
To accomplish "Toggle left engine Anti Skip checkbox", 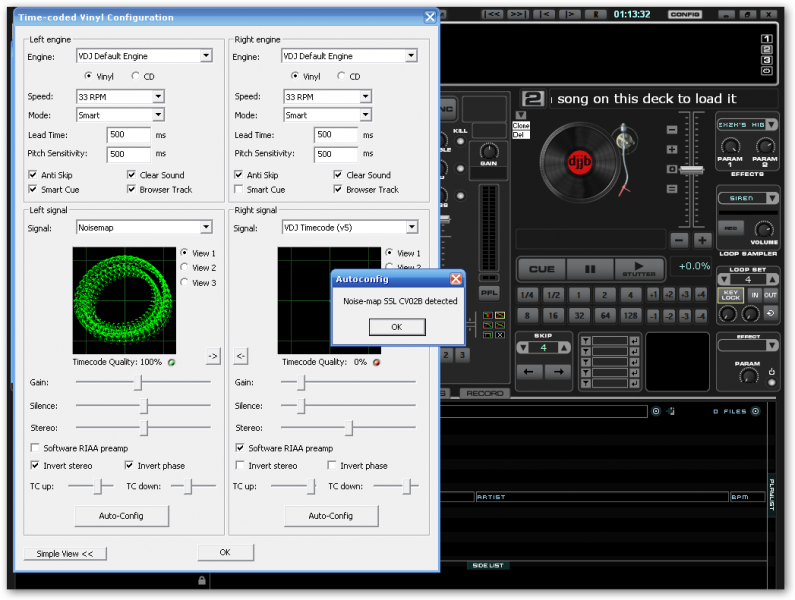I will (x=32, y=174).
